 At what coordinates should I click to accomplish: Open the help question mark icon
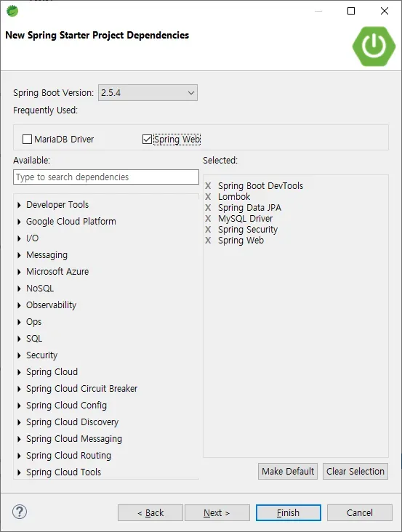[x=20, y=512]
